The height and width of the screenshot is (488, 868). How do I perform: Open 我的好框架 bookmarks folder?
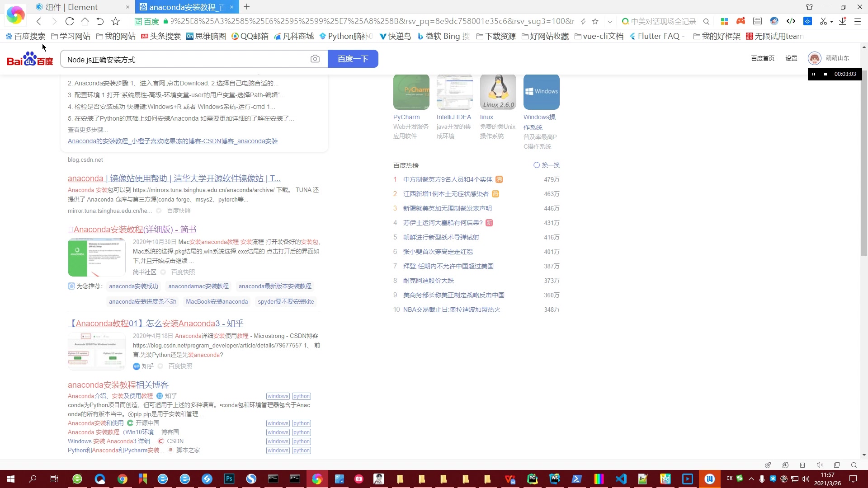(717, 36)
